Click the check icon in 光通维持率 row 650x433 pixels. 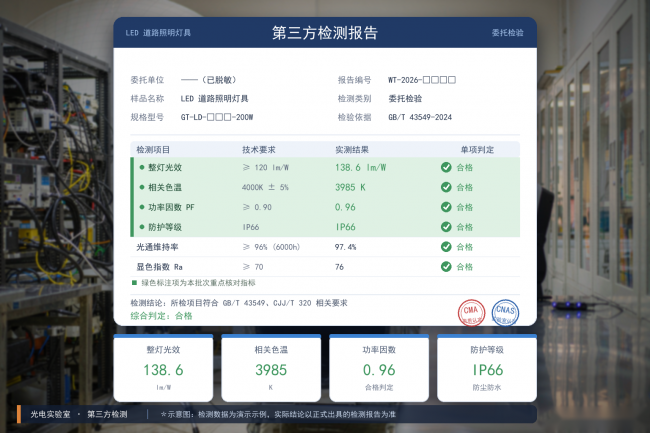coord(446,247)
